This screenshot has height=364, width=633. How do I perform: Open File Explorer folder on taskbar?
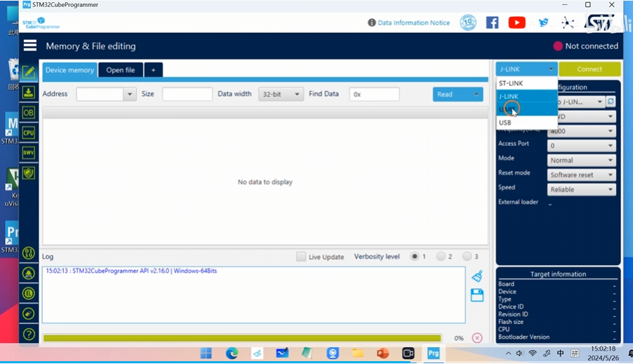pyautogui.click(x=358, y=353)
